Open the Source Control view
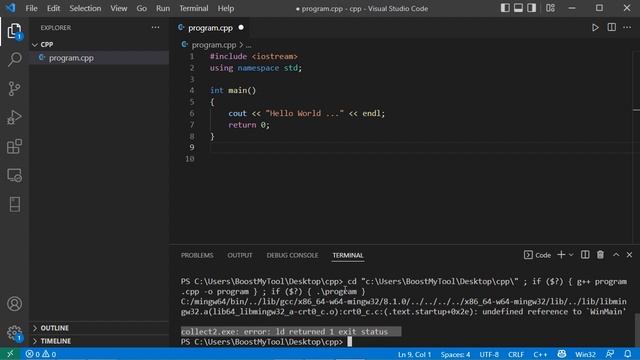Image resolution: width=640 pixels, height=360 pixels. [14, 89]
